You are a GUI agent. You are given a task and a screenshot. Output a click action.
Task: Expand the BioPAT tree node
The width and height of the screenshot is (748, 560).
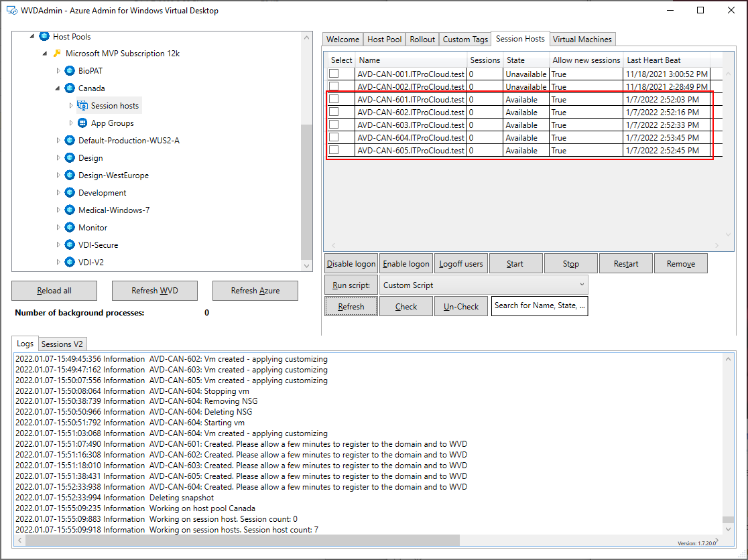coord(58,71)
